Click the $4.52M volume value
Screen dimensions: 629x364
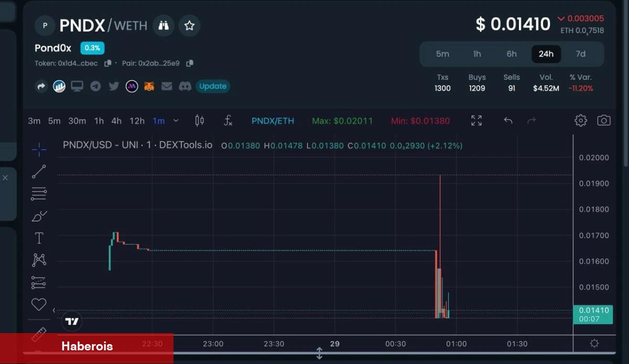click(546, 89)
